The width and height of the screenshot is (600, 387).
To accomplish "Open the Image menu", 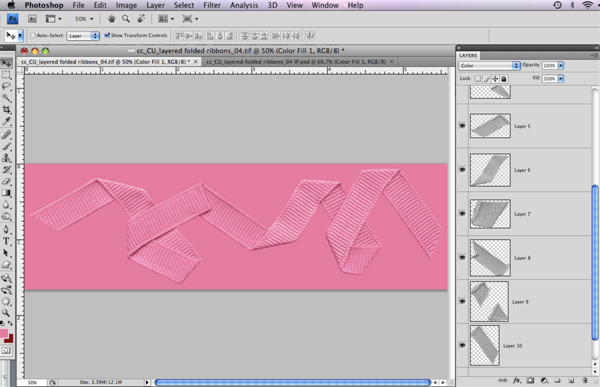I will [x=126, y=5].
